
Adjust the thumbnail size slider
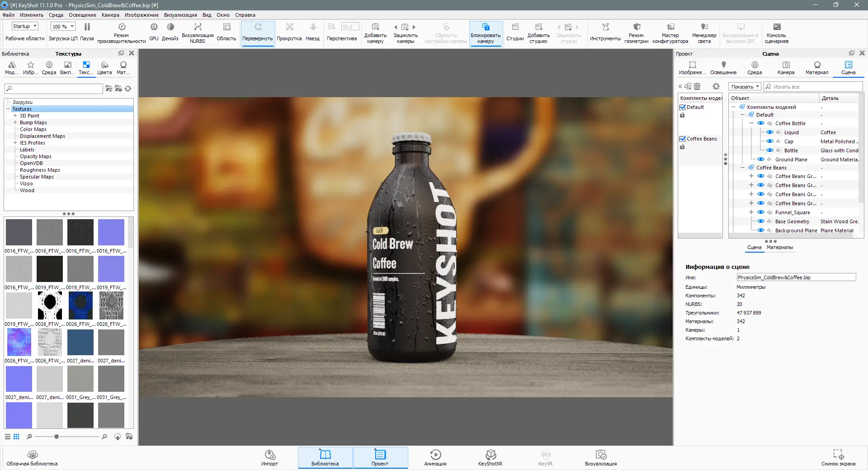click(57, 437)
